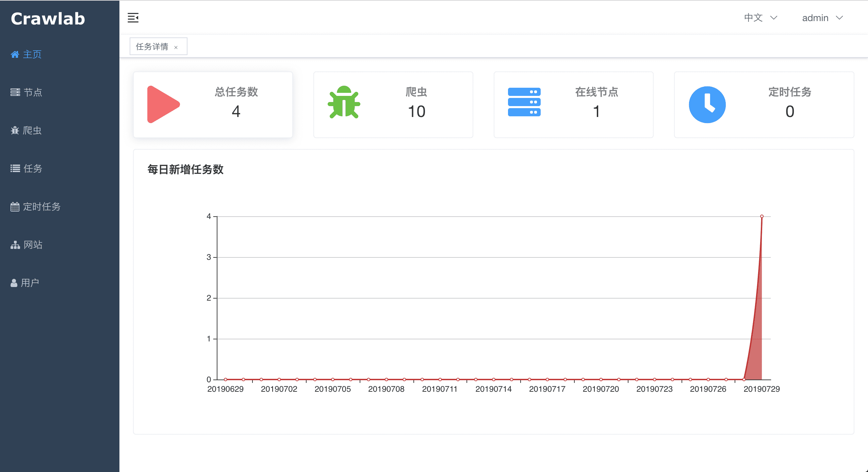Screen dimensions: 868x472
Task: Click the 每日新增任务数 chart title
Action: point(185,170)
